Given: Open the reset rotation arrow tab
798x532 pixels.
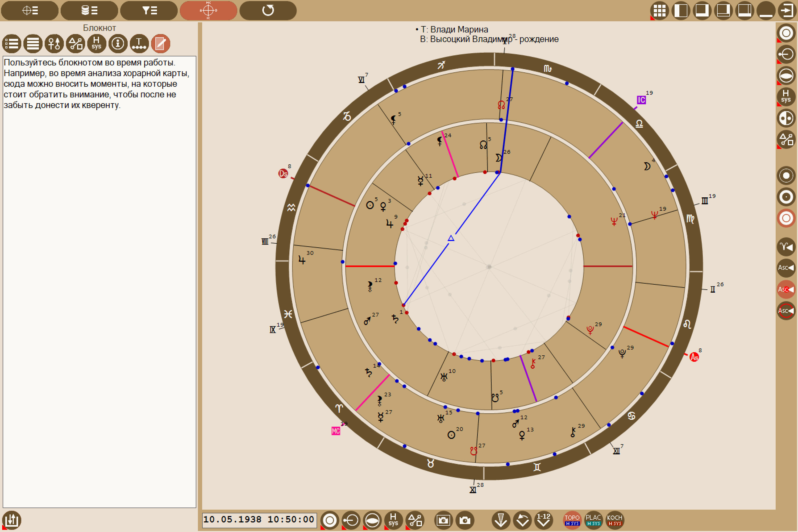Looking at the screenshot, I should point(268,11).
